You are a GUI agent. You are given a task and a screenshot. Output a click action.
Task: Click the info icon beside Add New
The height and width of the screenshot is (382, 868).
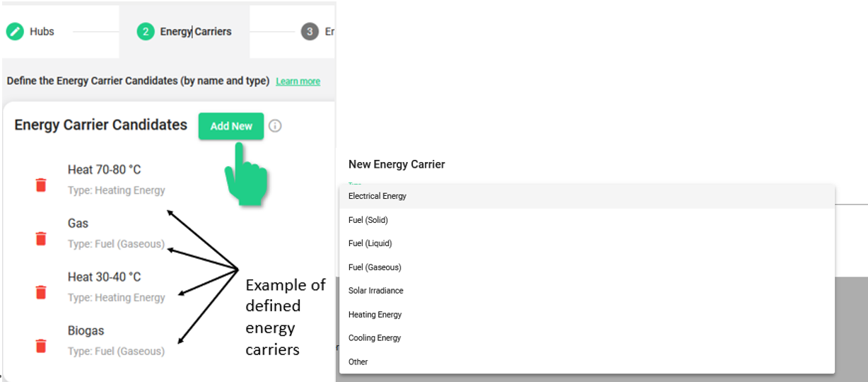(x=275, y=126)
